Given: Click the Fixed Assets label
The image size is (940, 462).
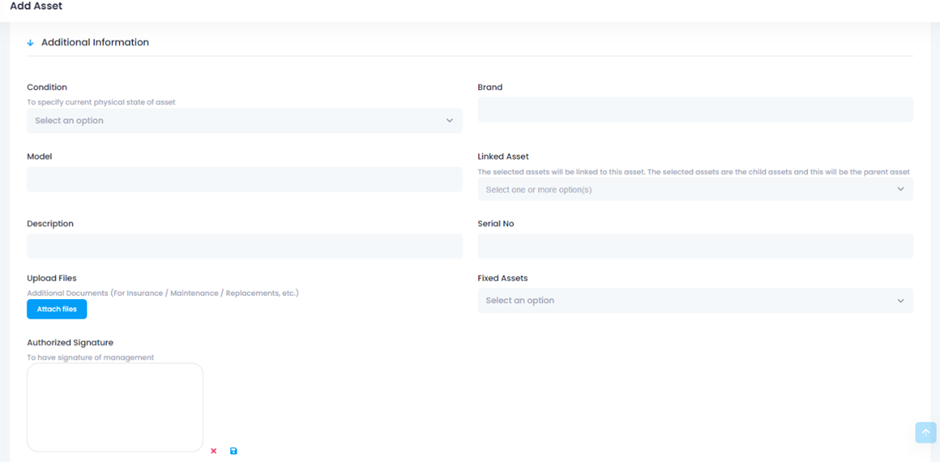Looking at the screenshot, I should pos(502,278).
